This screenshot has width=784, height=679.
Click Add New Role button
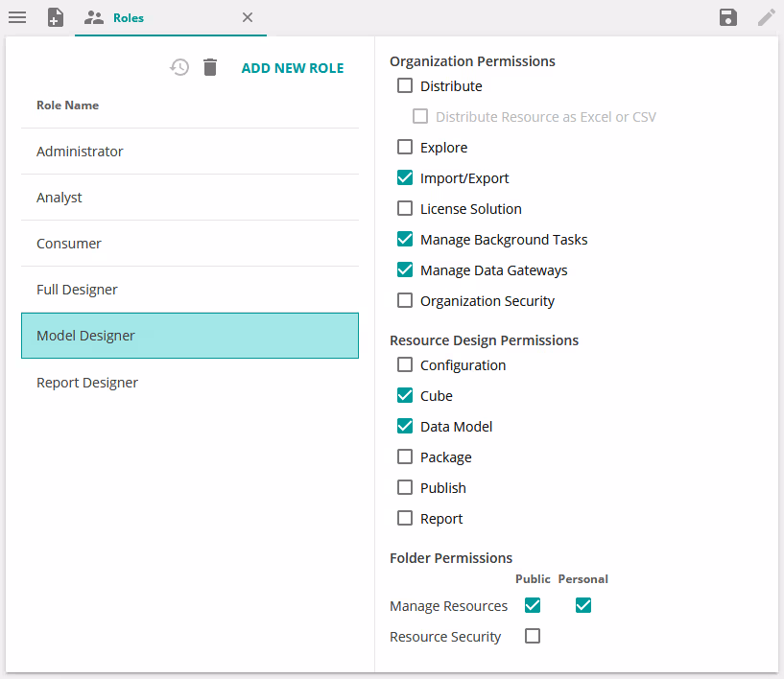[x=292, y=68]
